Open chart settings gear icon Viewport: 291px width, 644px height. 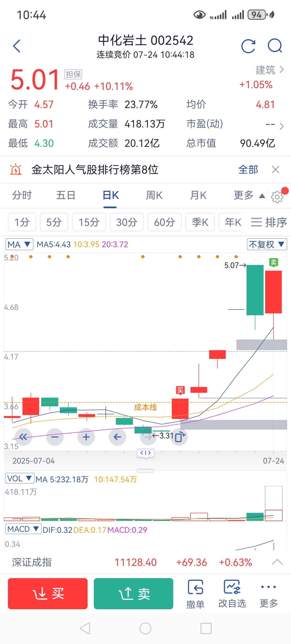[277, 197]
